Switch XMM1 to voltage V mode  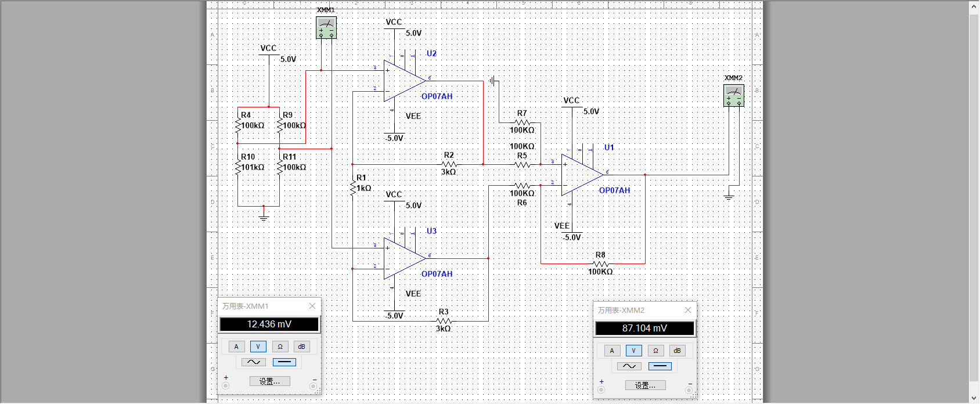coord(258,347)
